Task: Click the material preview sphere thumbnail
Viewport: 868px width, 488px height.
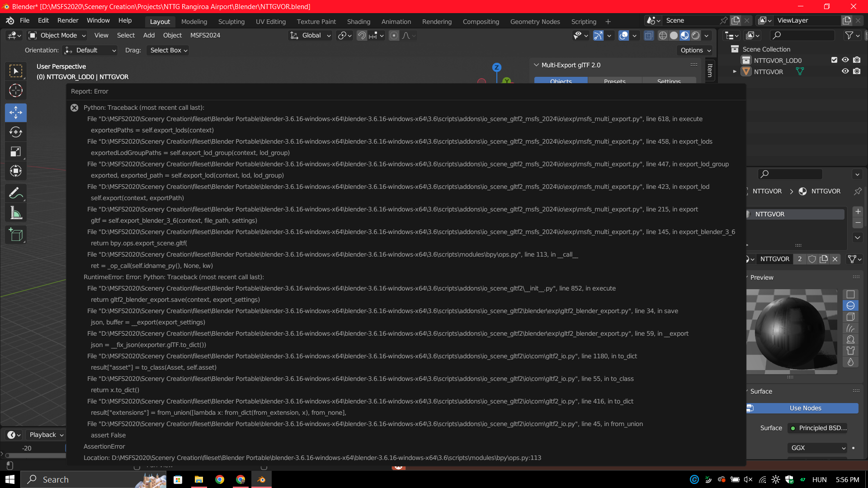Action: tap(791, 332)
